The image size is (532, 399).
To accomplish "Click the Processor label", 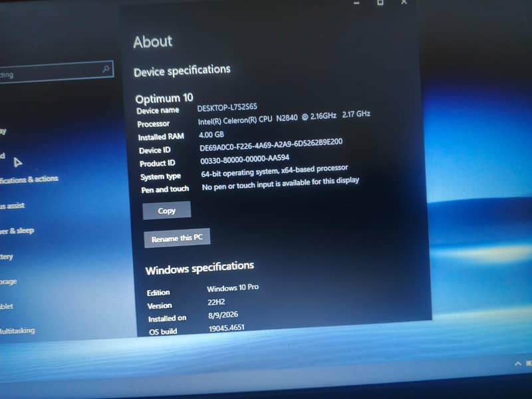I will click(x=154, y=124).
